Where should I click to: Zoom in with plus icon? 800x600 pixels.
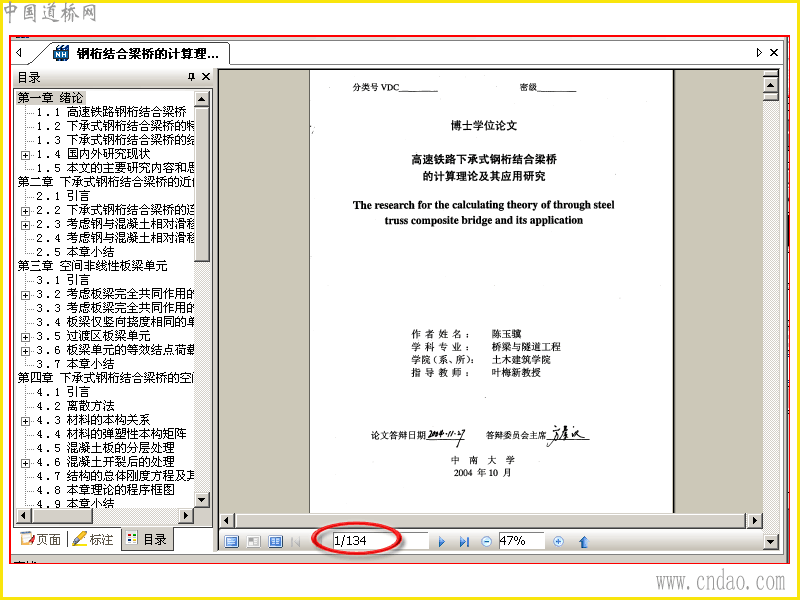click(559, 541)
